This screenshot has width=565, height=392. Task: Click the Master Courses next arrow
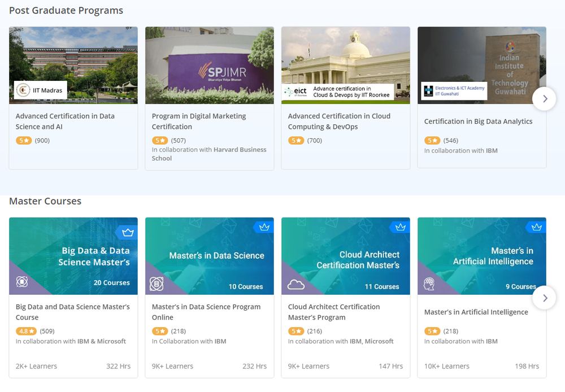544,298
